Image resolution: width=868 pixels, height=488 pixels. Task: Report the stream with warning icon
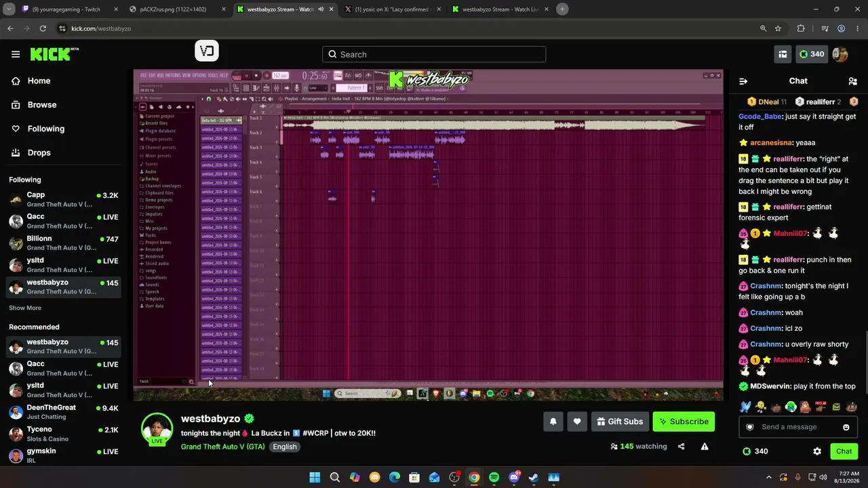click(x=705, y=447)
